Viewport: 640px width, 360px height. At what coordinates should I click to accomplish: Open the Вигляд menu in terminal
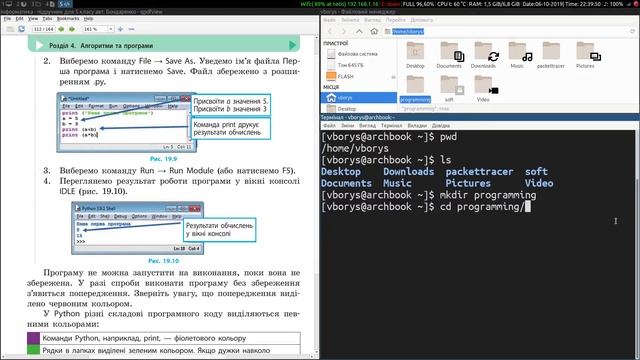367,126
